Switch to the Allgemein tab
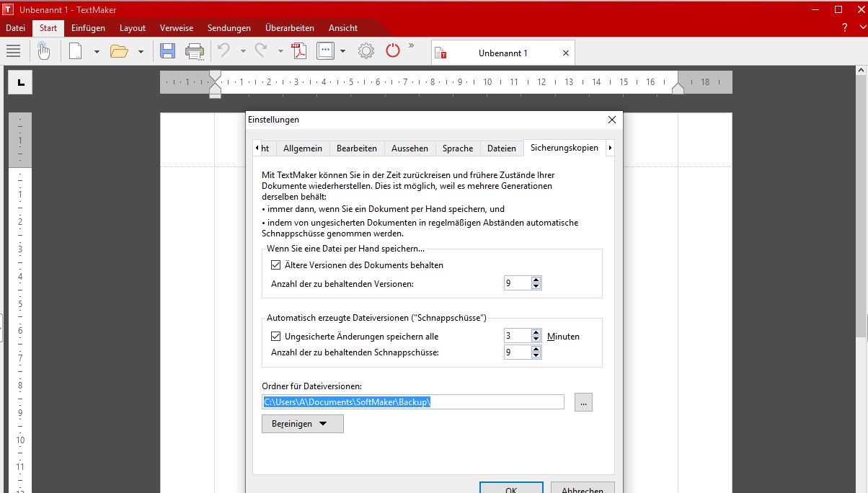Image resolution: width=868 pixels, height=493 pixels. [x=303, y=148]
